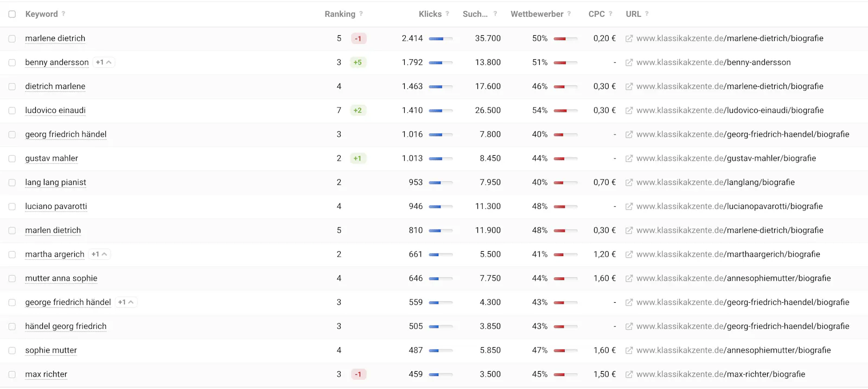Open external link icon for lang lang pianist row
Viewport: 868px width, 389px height.
[629, 182]
